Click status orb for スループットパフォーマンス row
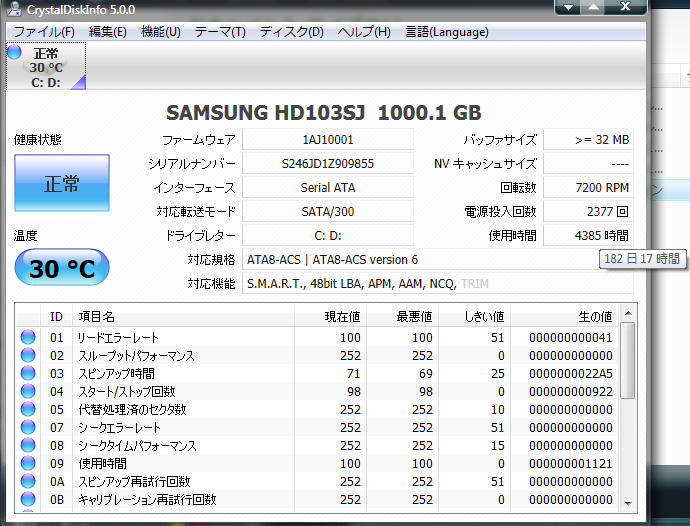The width and height of the screenshot is (690, 526). click(28, 355)
